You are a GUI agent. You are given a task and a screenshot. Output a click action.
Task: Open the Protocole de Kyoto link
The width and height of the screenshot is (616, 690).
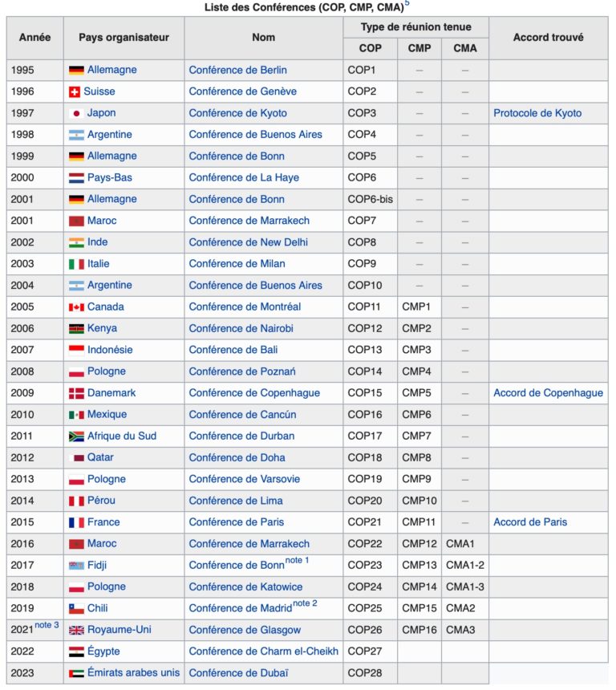point(537,113)
